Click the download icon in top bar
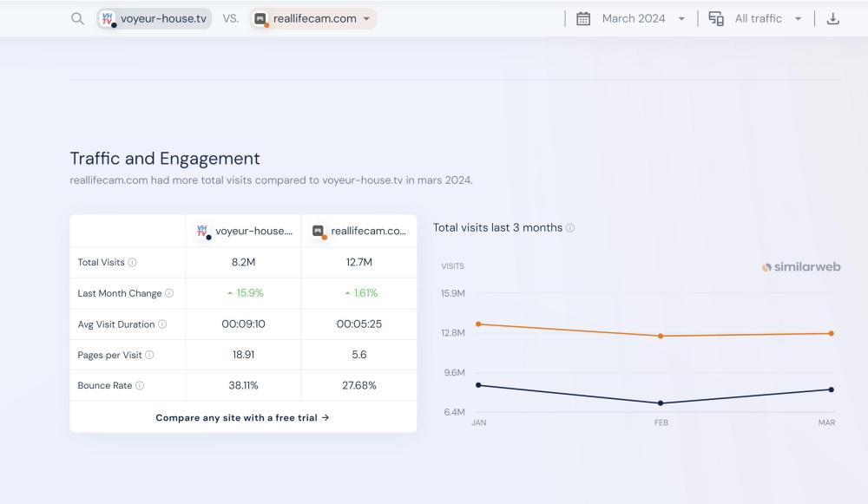Viewport: 868px width, 504px height. tap(832, 18)
